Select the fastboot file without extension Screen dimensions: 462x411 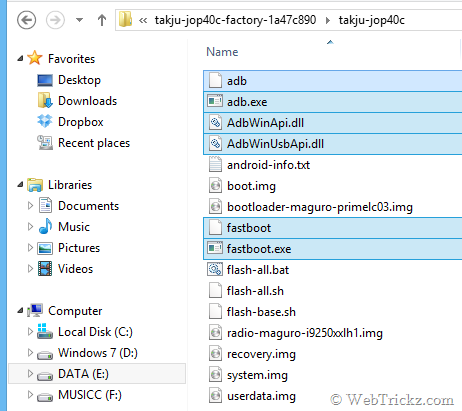[333, 228]
